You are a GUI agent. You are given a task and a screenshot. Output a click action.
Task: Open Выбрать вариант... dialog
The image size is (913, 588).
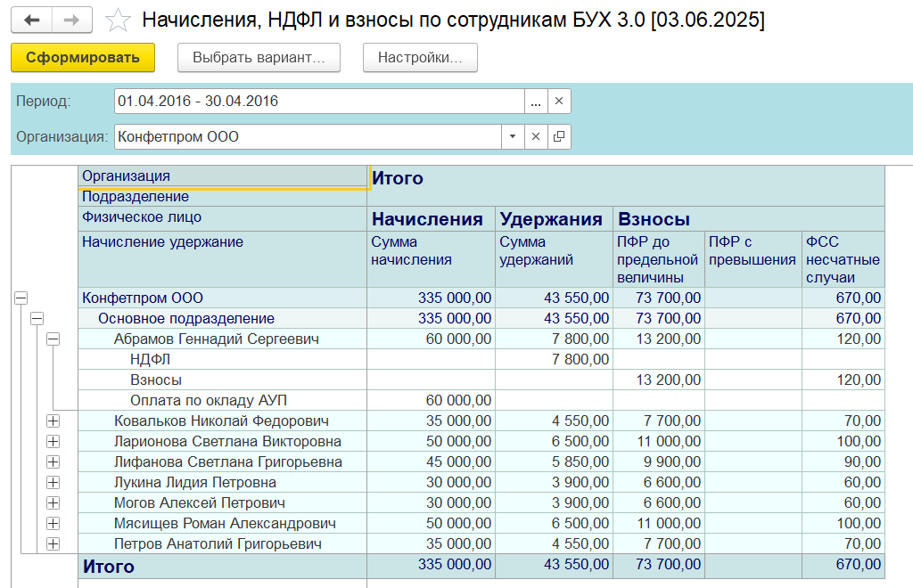(x=259, y=58)
